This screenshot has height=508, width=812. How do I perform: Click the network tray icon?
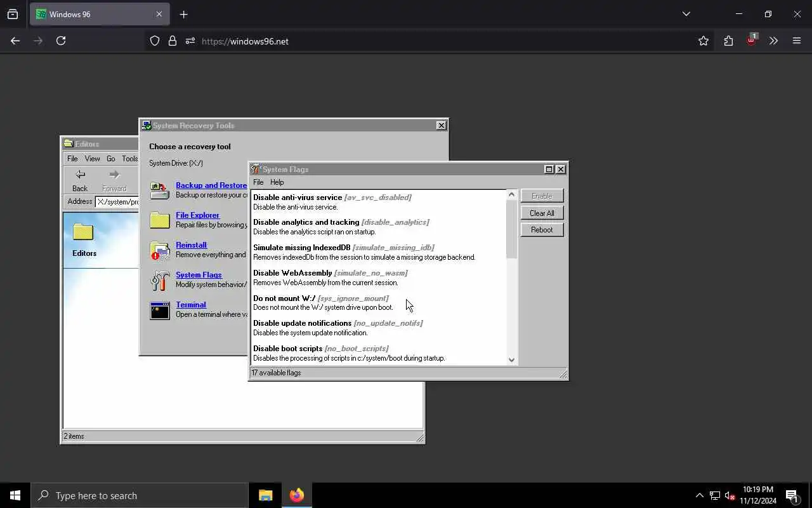(x=715, y=495)
